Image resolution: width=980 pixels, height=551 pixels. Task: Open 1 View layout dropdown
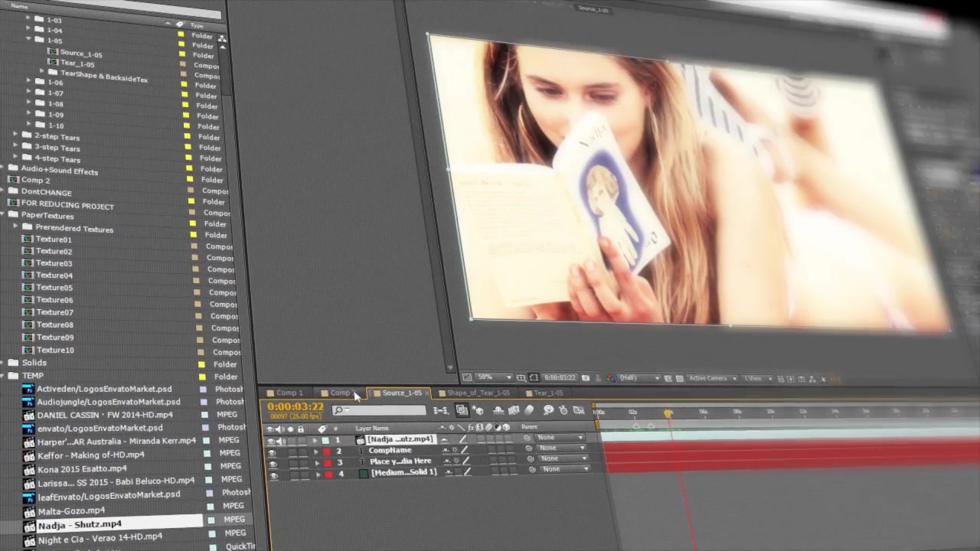(x=756, y=378)
